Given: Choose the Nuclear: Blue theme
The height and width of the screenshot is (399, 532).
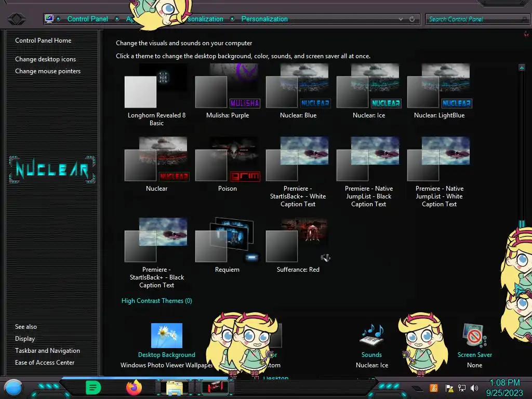Looking at the screenshot, I should (298, 91).
